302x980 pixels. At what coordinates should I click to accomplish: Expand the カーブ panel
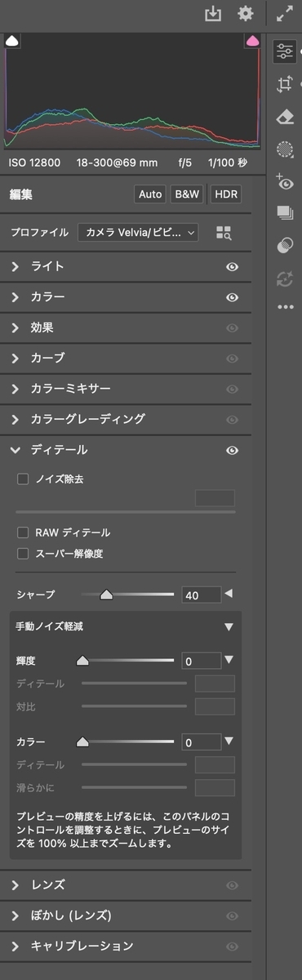pyautogui.click(x=16, y=359)
